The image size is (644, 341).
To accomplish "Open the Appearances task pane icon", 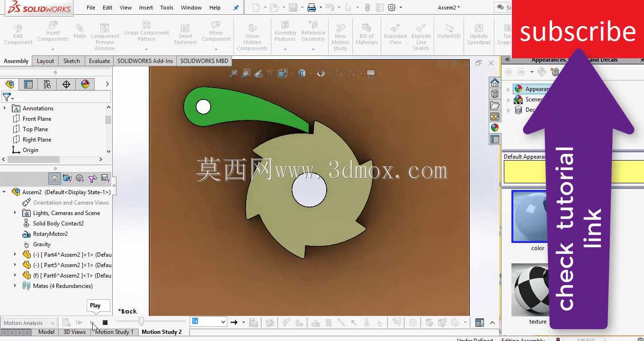I will point(495,128).
